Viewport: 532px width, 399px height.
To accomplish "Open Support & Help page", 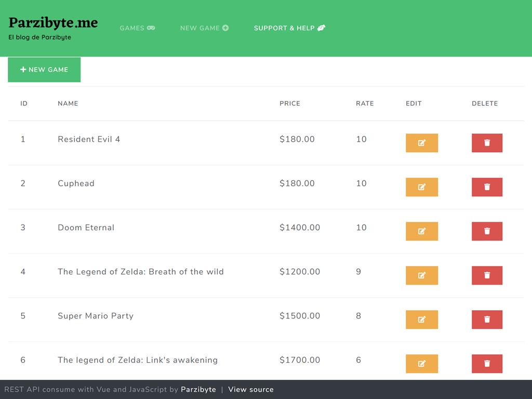I will [x=289, y=28].
